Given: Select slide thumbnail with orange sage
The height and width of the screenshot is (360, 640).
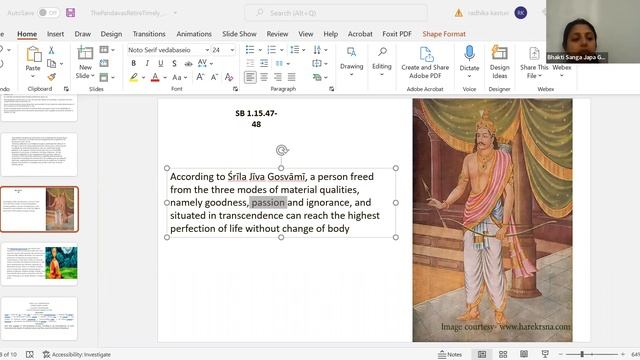Looking at the screenshot, I should 40,264.
